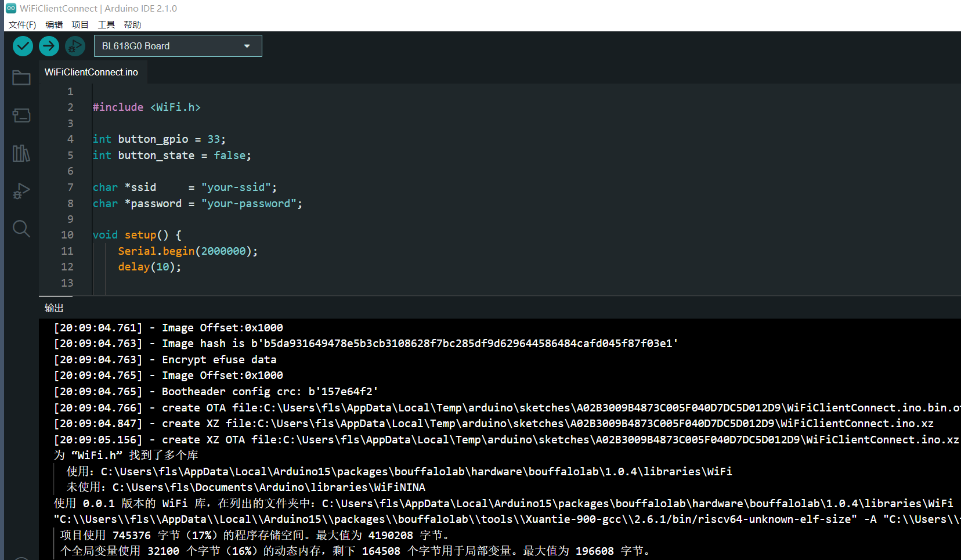Click the 全局变量使用 32100 个字节 line
This screenshot has width=961, height=560.
click(x=355, y=551)
